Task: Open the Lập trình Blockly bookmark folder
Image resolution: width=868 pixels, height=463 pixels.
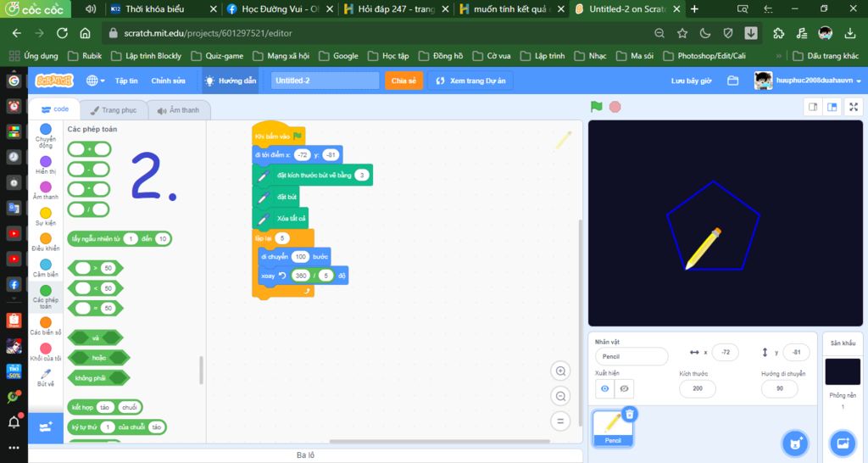Action: 146,56
